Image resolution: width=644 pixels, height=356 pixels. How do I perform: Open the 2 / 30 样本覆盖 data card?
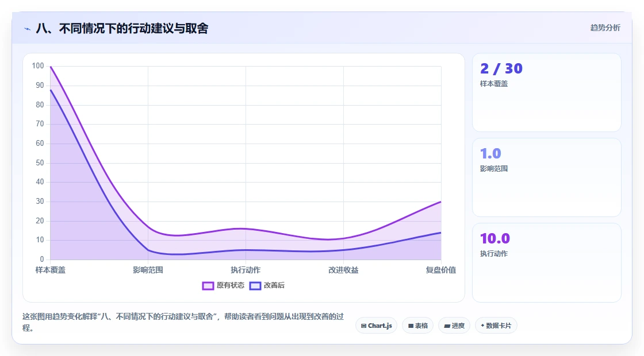tap(547, 92)
